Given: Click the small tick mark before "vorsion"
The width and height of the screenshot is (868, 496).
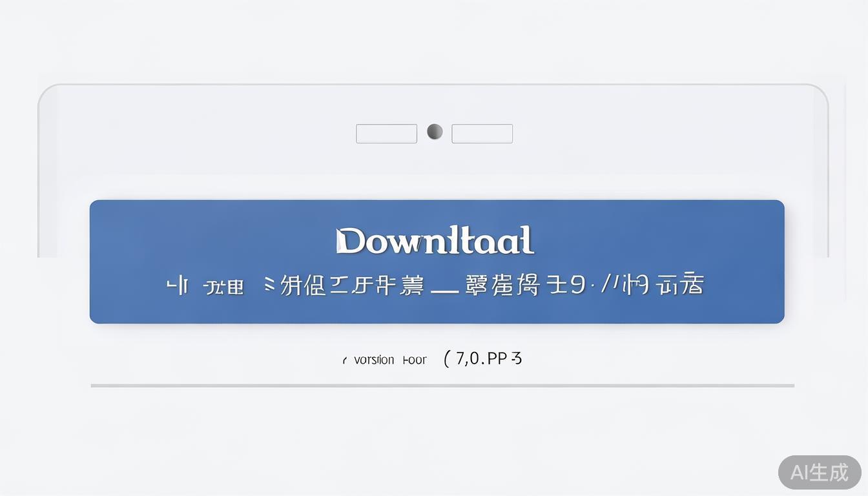Looking at the screenshot, I should tap(345, 361).
